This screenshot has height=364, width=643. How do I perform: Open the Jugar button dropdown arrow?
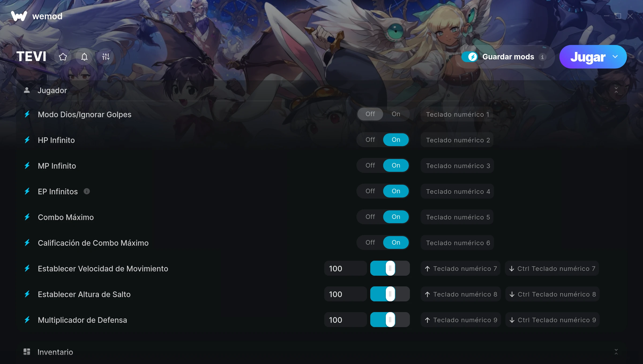[x=615, y=57]
